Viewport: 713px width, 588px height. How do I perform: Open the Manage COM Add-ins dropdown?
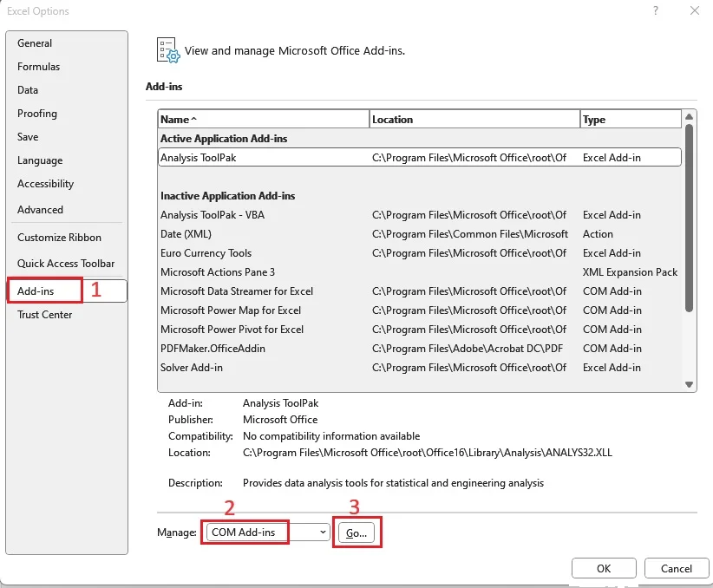[x=266, y=532]
